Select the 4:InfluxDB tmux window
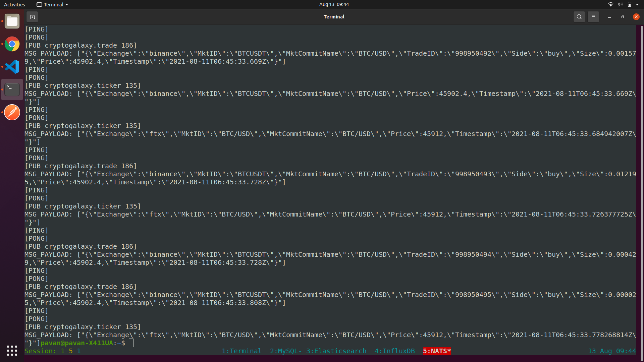This screenshot has width=644, height=362. 394,351
